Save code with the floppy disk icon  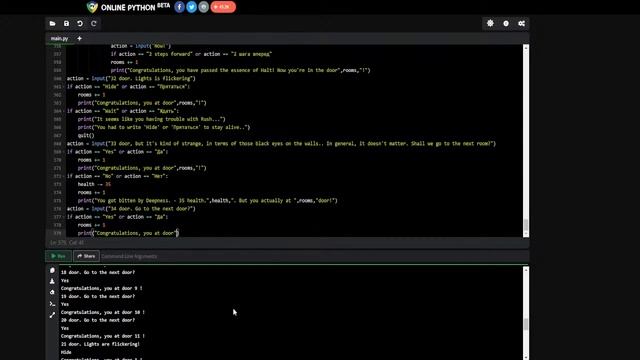(66, 24)
